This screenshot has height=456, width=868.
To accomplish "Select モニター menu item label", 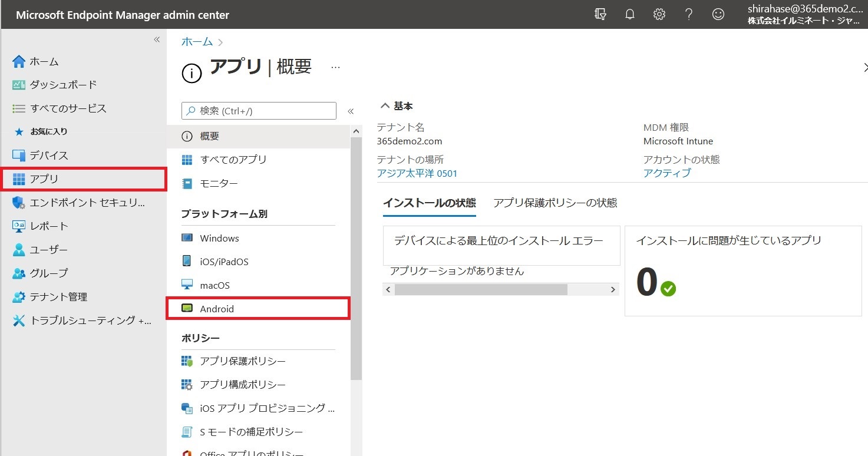I will click(219, 183).
